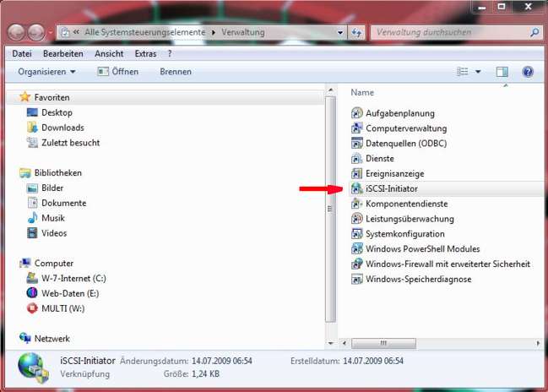Click the scroll left arrow of file list
The width and height of the screenshot is (548, 392).
(345, 343)
